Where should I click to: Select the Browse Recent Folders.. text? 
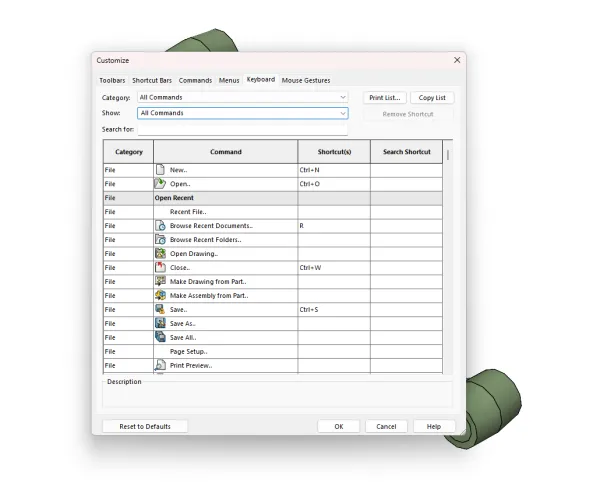(205, 240)
